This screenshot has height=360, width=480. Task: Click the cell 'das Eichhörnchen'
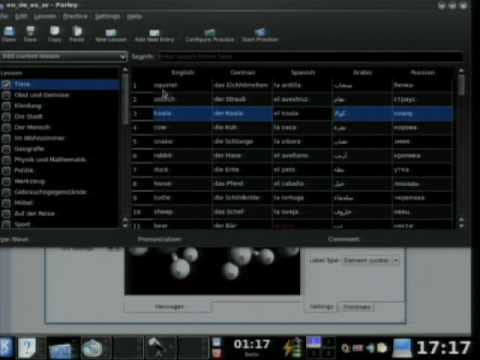(241, 85)
